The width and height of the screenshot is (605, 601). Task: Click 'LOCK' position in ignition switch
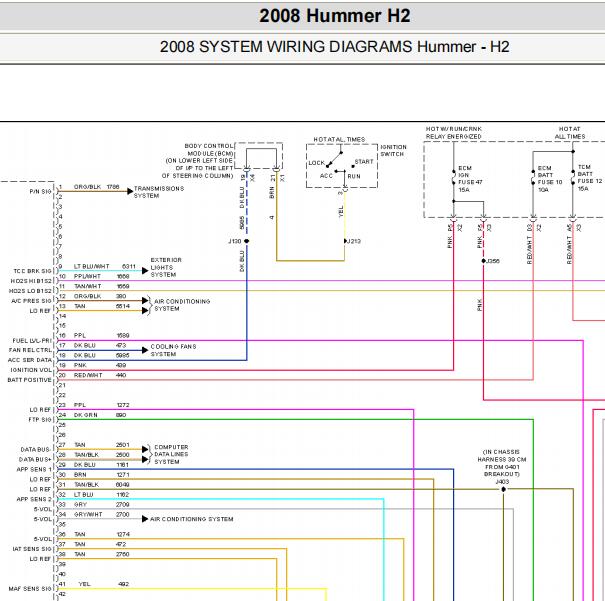click(316, 163)
